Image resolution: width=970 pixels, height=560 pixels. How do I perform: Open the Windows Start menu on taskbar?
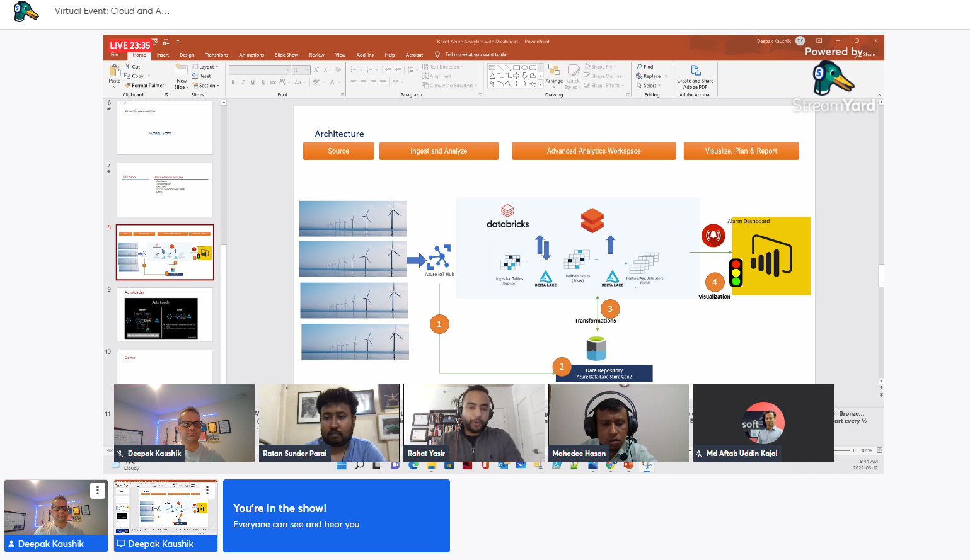click(342, 466)
